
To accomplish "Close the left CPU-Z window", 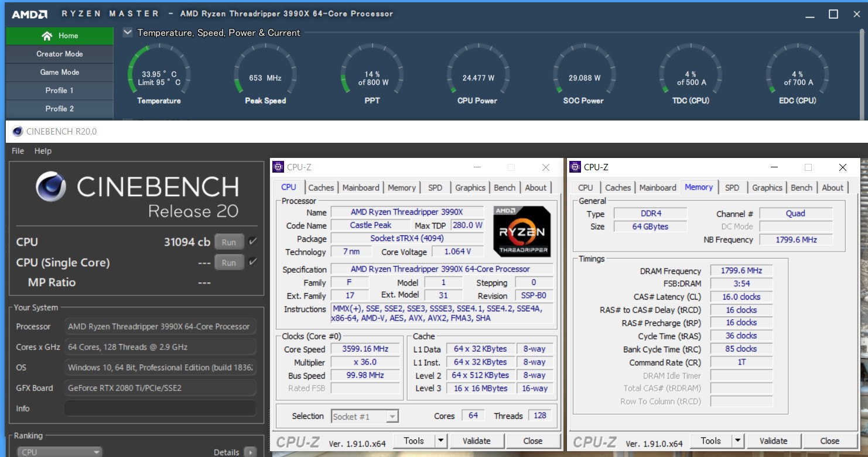I will tap(545, 167).
